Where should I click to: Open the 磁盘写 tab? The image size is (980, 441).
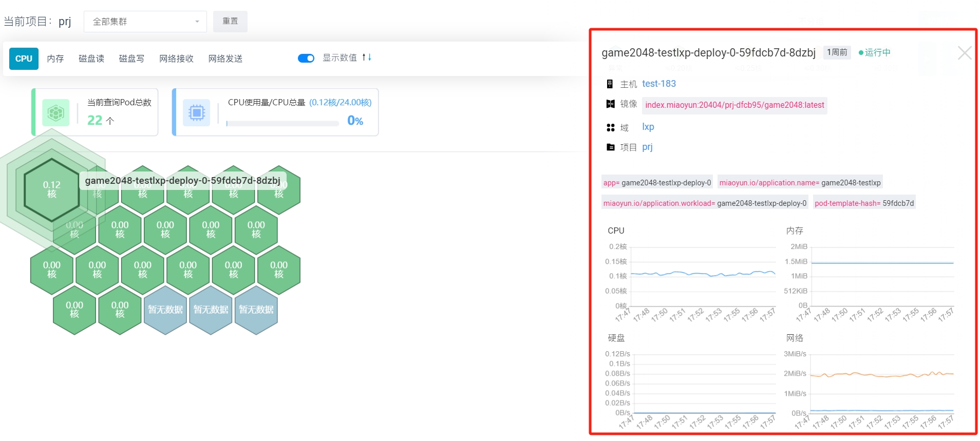pyautogui.click(x=131, y=59)
